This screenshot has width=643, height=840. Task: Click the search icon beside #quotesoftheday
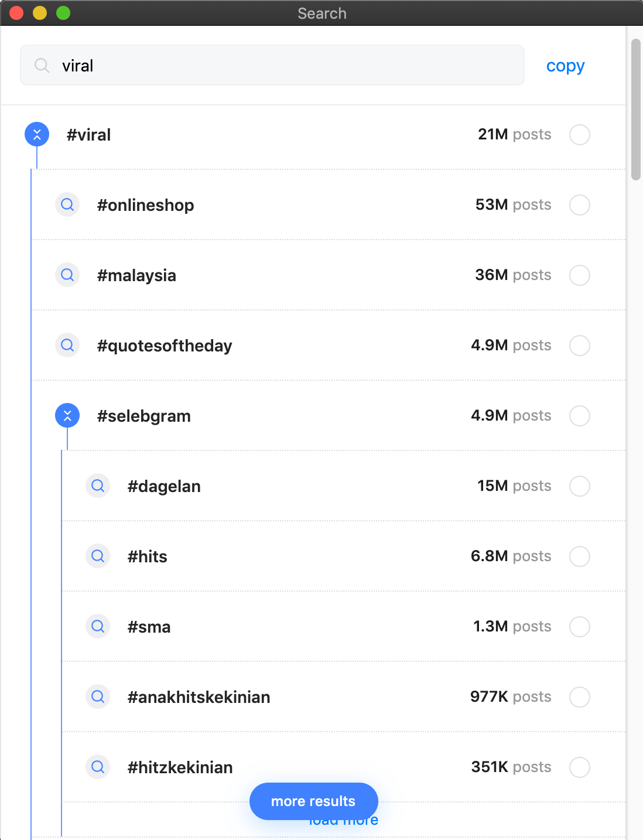coord(67,345)
